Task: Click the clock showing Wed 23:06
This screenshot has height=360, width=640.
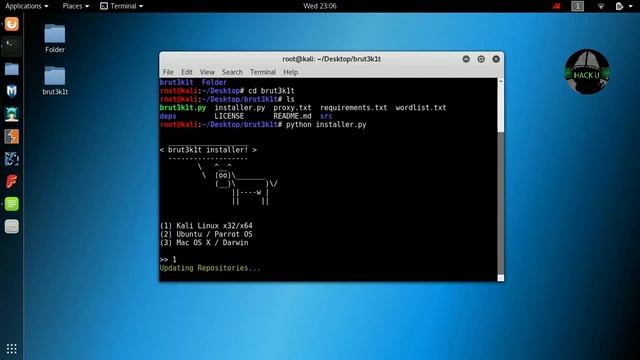Action: point(320,6)
